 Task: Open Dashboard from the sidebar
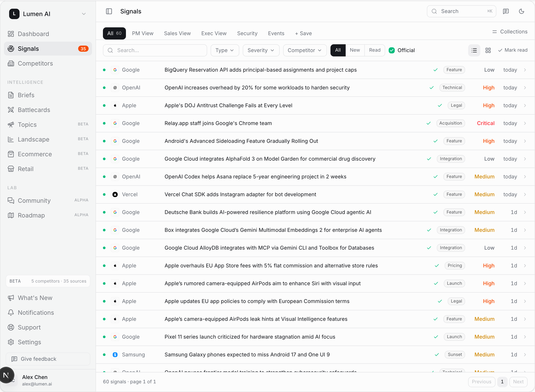48,34
